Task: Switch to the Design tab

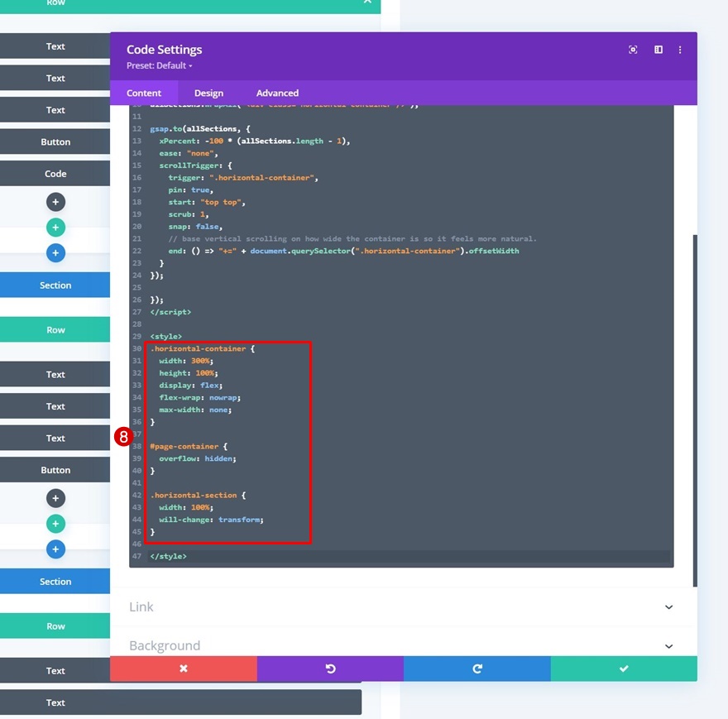Action: (208, 93)
